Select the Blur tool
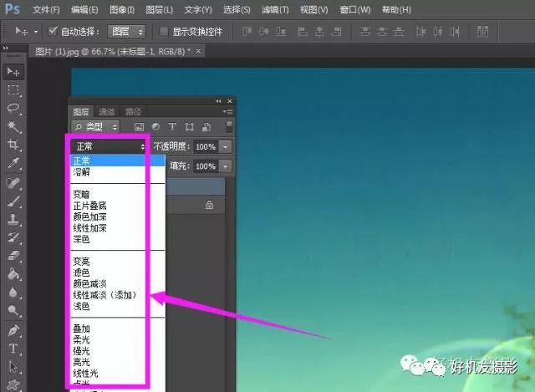This screenshot has height=392, width=535. (x=13, y=293)
